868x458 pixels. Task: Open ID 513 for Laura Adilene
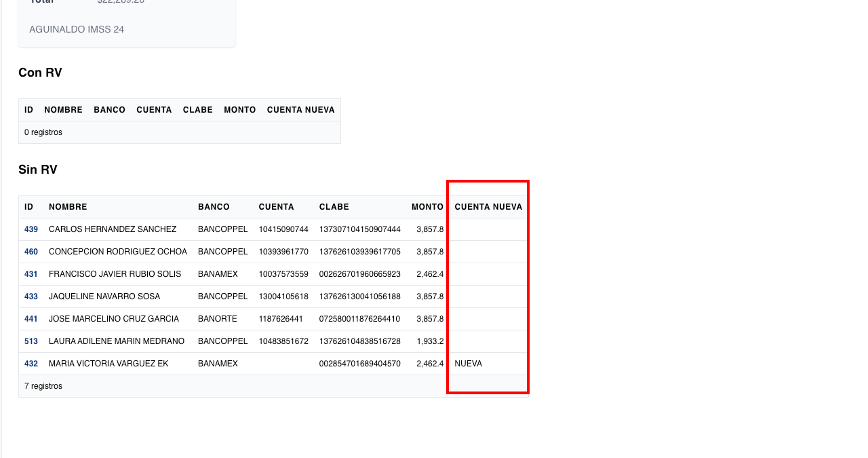click(31, 341)
